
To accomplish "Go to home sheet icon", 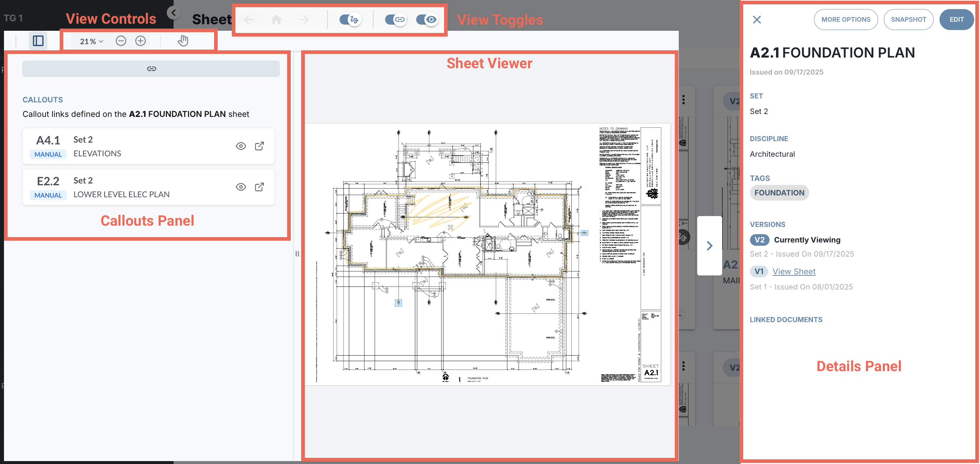I will (276, 20).
